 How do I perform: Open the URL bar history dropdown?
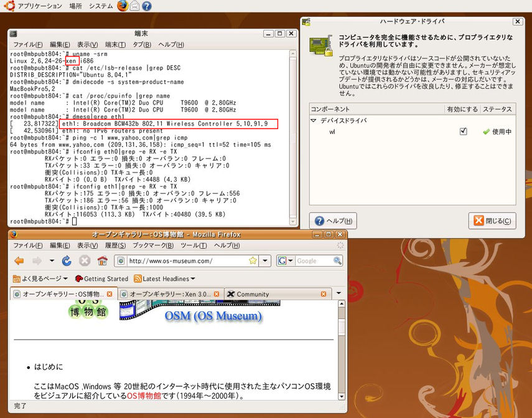265,261
